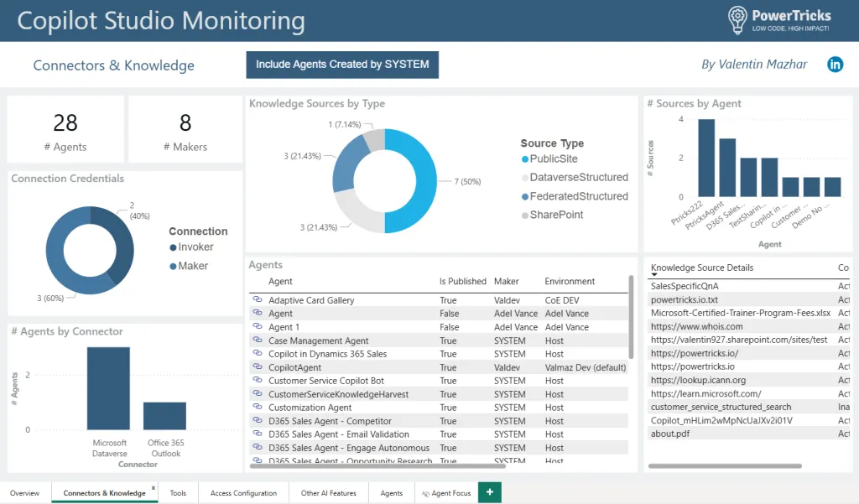Open the Agents page tab

tap(391, 493)
